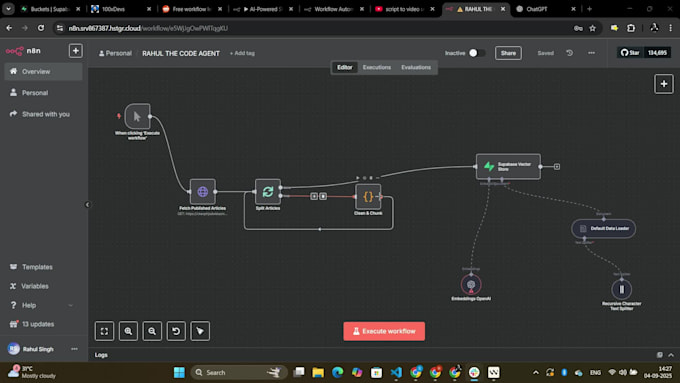Click the workflow name RAHUL THE CODE AGENT
The height and width of the screenshot is (383, 680).
pos(181,53)
